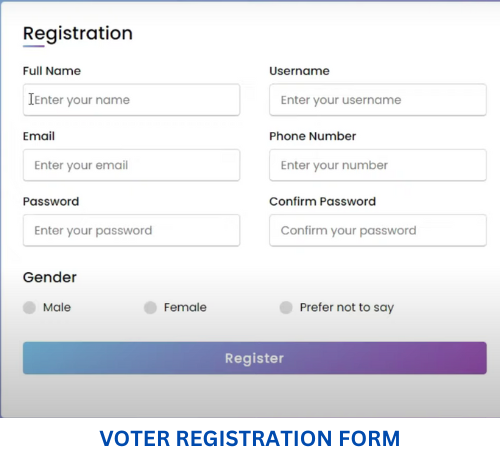Click the 'Username' field label

point(299,71)
